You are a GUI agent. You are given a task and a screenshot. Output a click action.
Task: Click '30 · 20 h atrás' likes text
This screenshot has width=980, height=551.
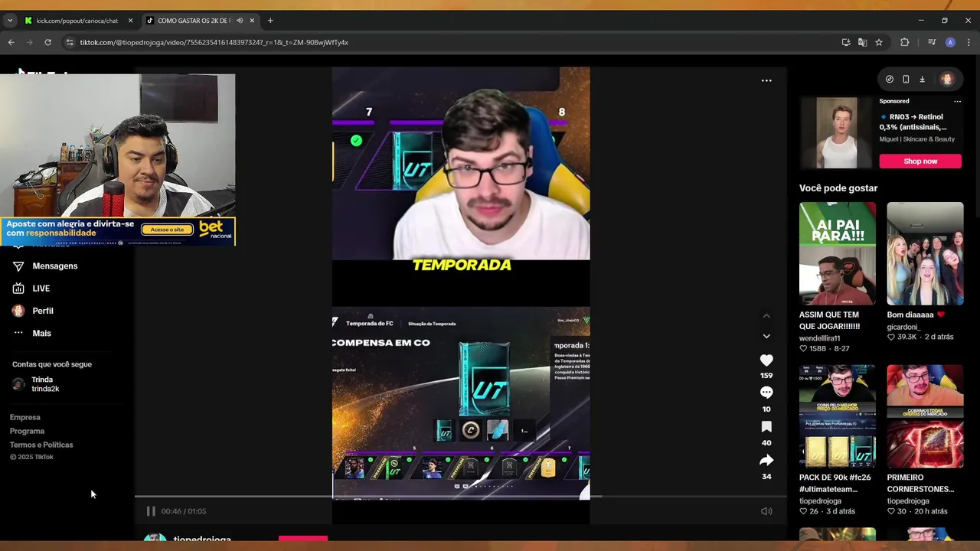(923, 511)
